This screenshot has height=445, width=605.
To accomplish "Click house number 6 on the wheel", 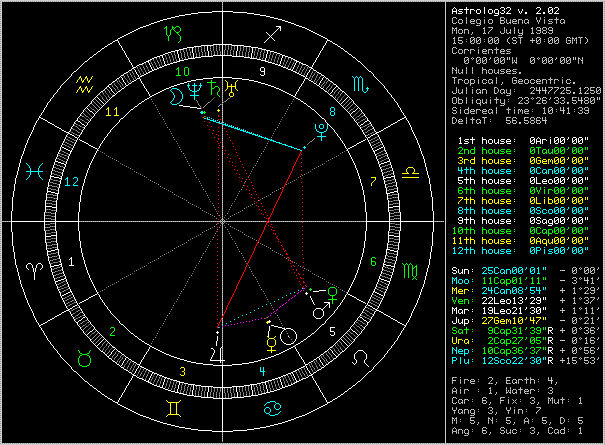I will coord(373,261).
